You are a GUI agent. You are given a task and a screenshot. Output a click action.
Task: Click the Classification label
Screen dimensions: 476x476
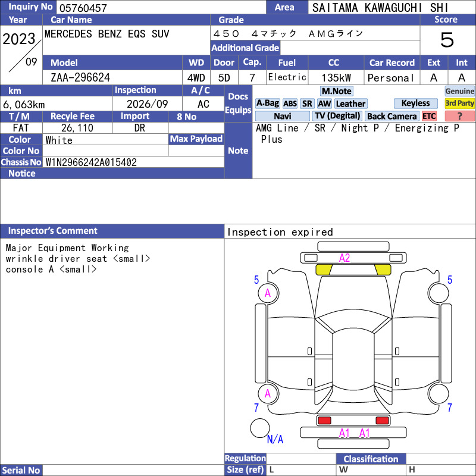(x=371, y=459)
